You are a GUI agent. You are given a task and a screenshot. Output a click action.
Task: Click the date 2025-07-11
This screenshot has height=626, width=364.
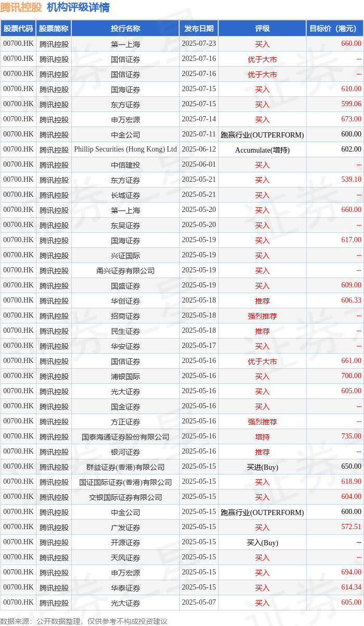199,134
